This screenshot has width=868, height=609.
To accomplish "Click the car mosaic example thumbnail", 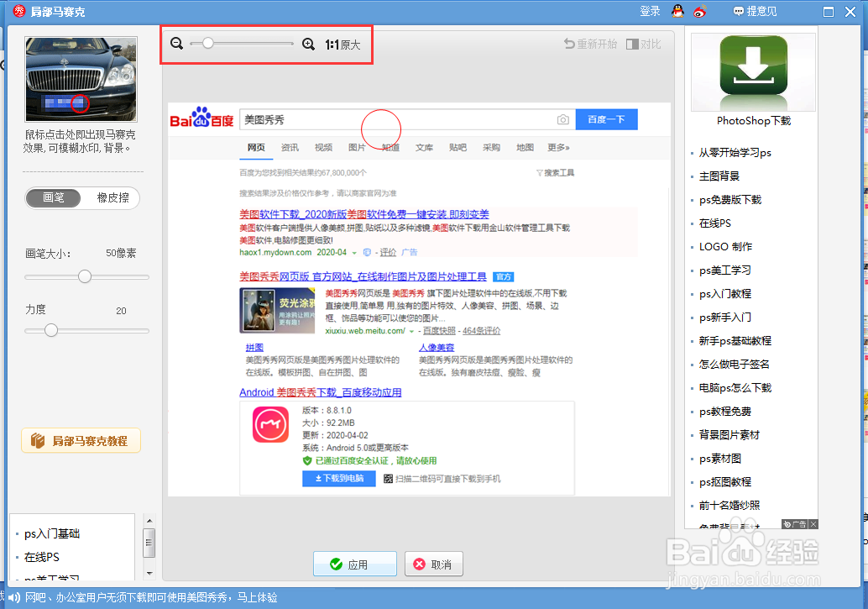I will pyautogui.click(x=81, y=79).
